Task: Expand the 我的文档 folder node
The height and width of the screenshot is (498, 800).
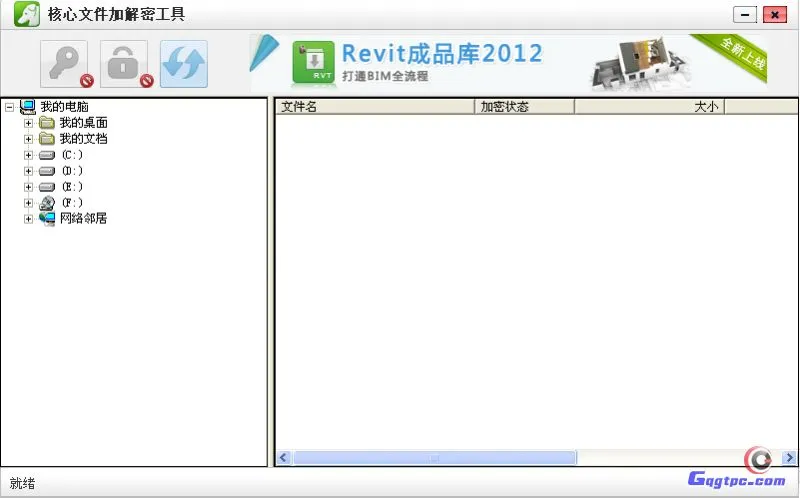Action: [29, 139]
